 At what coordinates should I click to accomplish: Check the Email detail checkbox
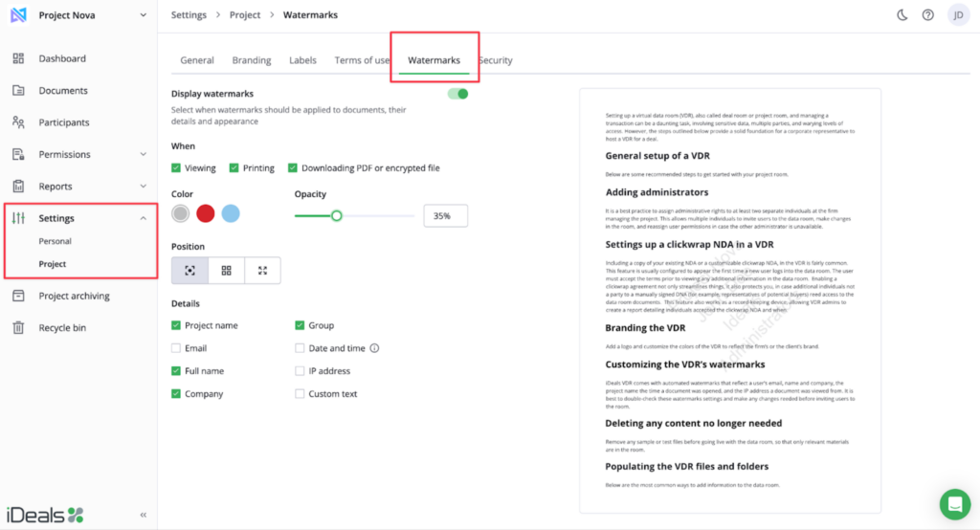(176, 348)
